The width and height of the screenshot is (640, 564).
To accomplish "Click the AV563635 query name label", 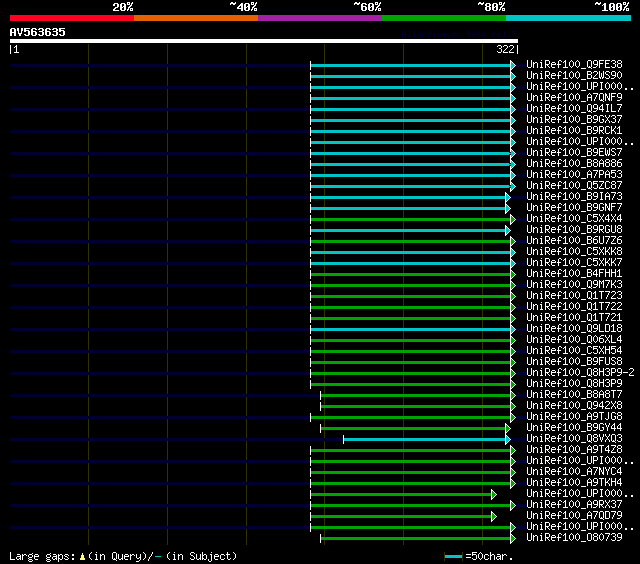I will pyautogui.click(x=38, y=32).
